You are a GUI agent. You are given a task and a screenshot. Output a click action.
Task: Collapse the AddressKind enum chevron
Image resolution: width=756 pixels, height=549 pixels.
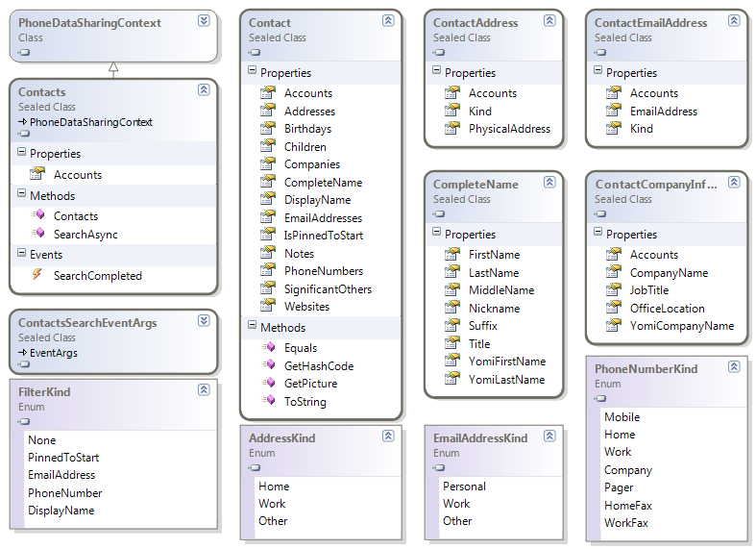[388, 437]
